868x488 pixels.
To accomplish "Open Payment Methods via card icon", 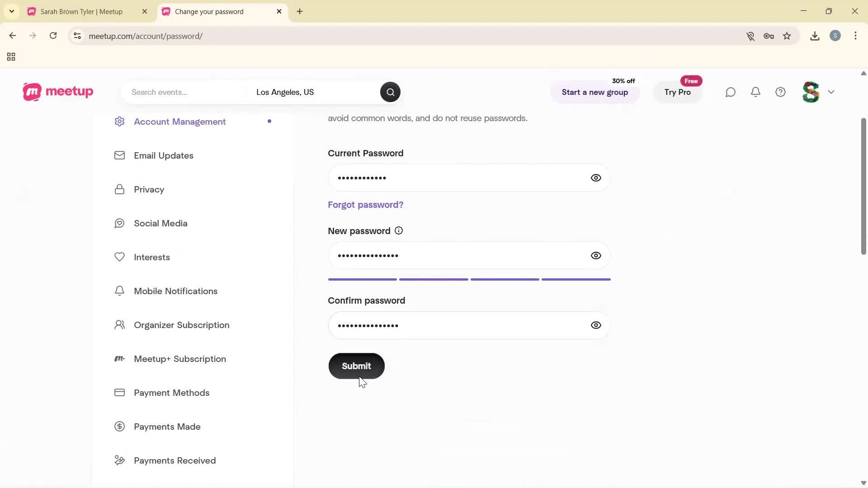I will (171, 393).
